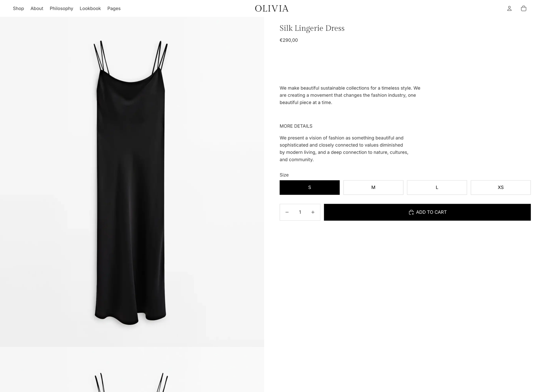Screen dimensions: 537x392
Task: Decrease quantity with the minus icon
Action: pos(287,212)
